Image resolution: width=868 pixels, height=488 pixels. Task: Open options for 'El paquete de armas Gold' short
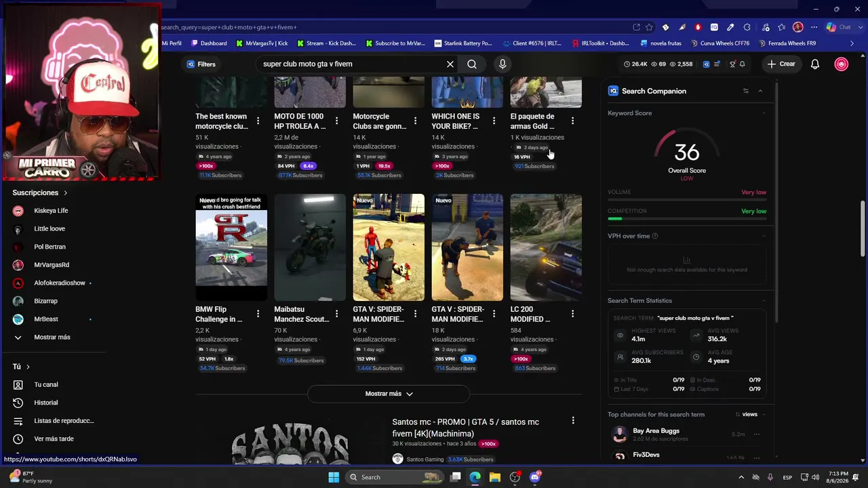coord(572,121)
